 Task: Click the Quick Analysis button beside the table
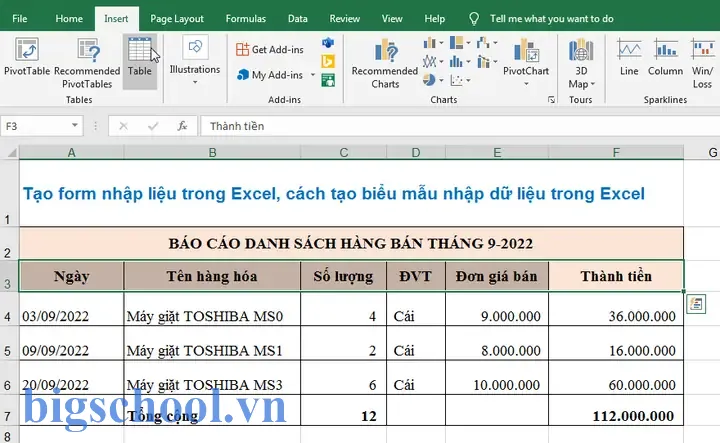click(696, 303)
